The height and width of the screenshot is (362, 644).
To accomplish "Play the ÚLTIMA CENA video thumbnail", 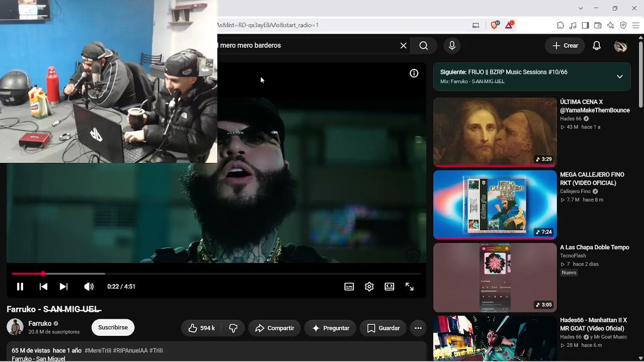I will (495, 132).
